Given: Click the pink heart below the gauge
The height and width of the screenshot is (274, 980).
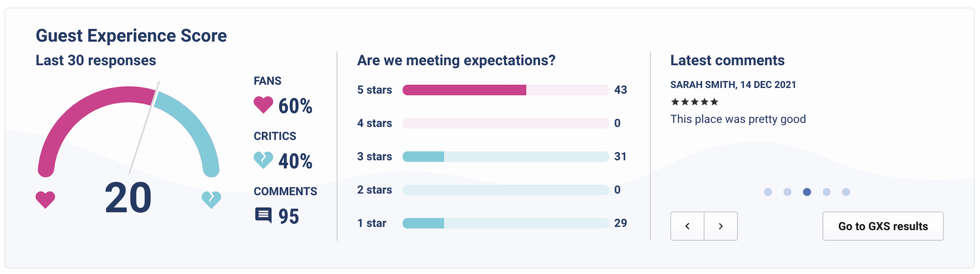Looking at the screenshot, I should (45, 199).
